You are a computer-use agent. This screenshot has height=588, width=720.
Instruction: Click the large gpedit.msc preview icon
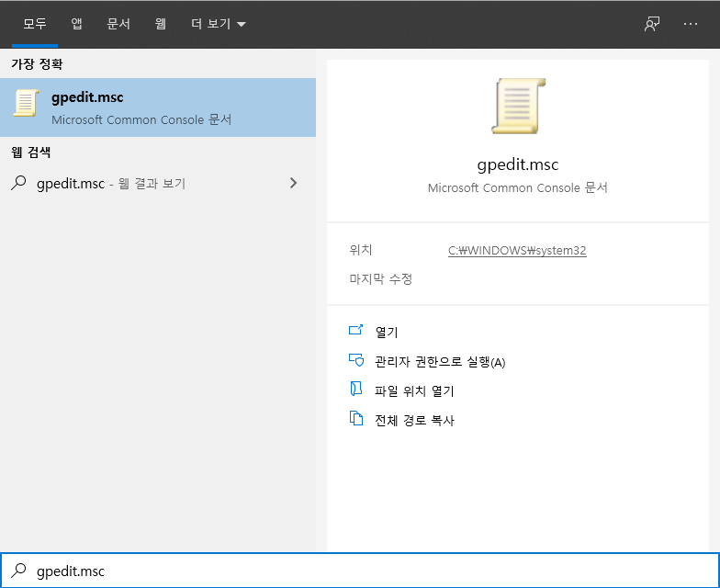point(518,107)
